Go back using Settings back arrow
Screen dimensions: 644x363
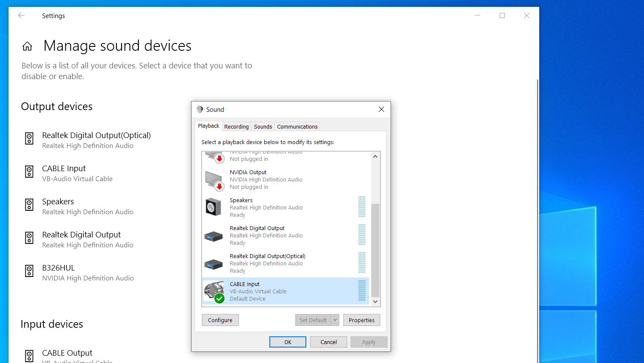point(21,15)
